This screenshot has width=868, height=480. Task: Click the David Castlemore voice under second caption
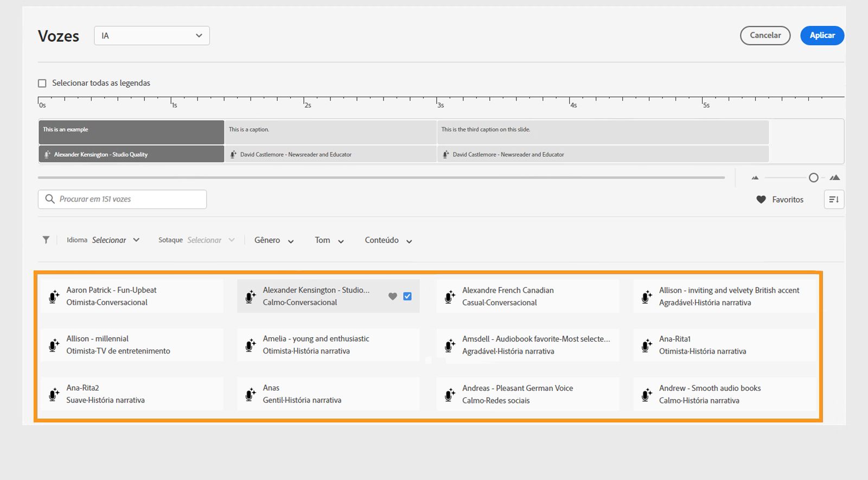(296, 155)
